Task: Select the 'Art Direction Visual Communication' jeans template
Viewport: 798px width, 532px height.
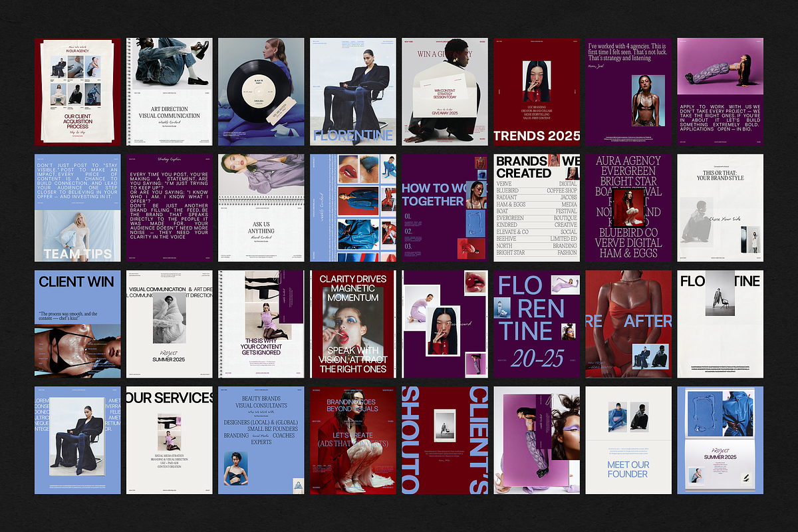Action: click(170, 92)
